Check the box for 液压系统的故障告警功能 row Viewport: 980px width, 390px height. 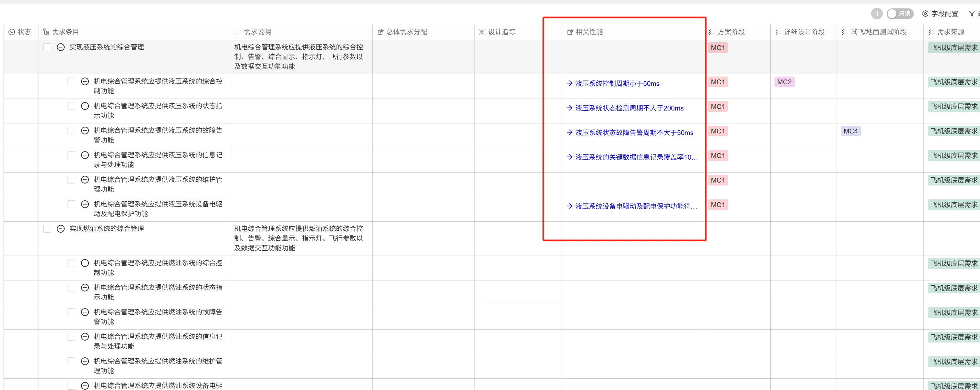point(71,131)
